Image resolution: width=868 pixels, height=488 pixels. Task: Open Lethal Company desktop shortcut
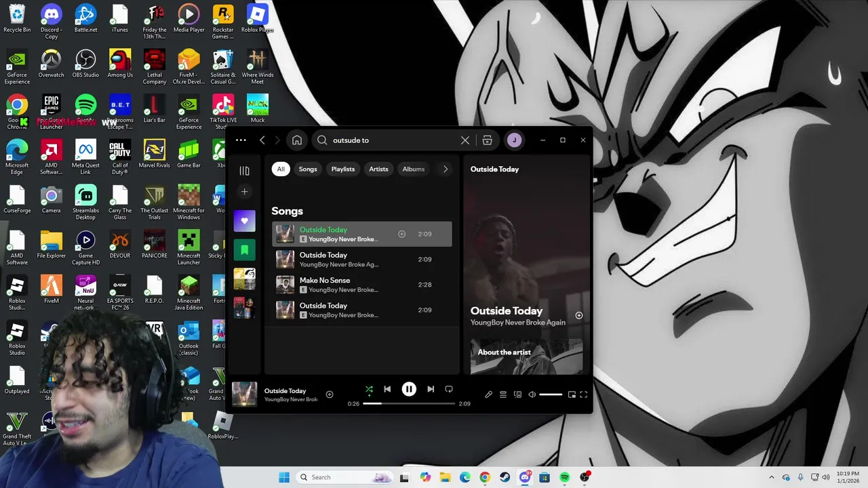[155, 67]
